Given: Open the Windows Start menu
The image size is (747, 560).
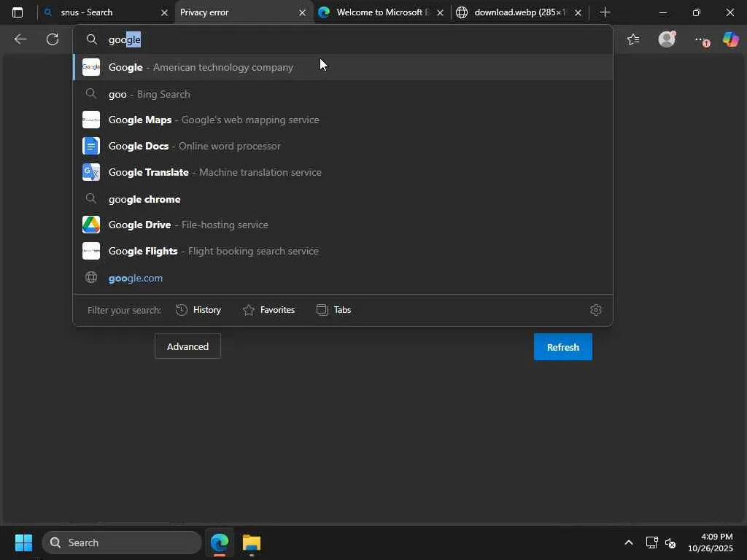Looking at the screenshot, I should click(x=23, y=542).
